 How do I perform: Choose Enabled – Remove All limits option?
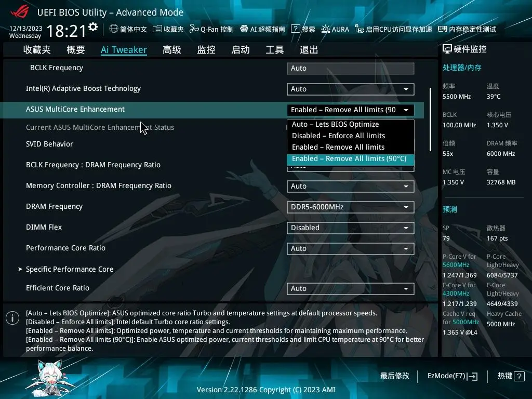pos(351,147)
